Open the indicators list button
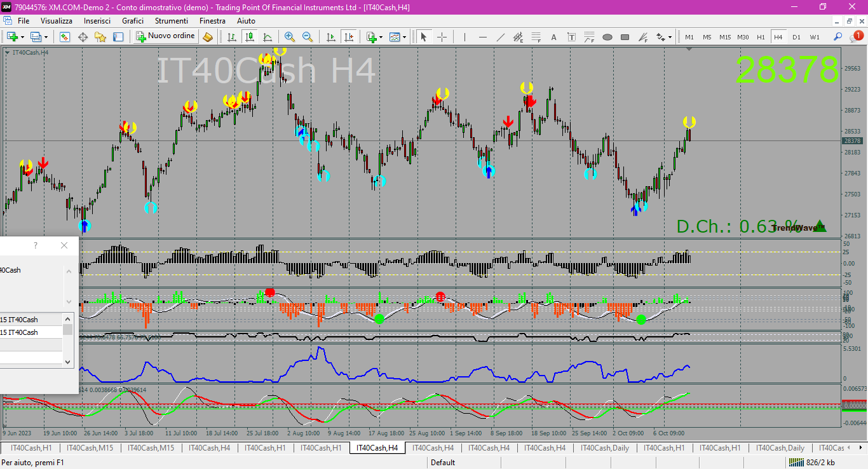 coord(371,37)
